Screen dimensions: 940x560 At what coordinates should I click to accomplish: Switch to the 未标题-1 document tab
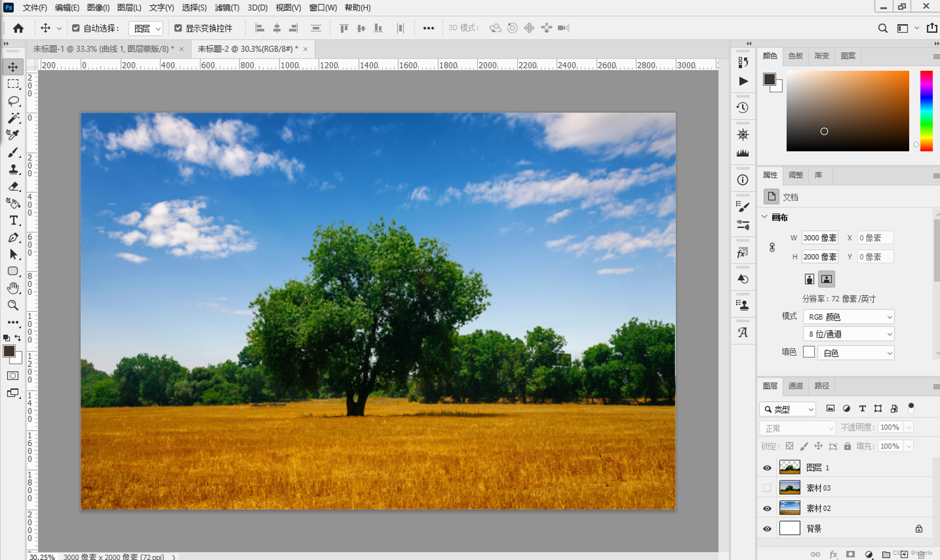(x=103, y=49)
